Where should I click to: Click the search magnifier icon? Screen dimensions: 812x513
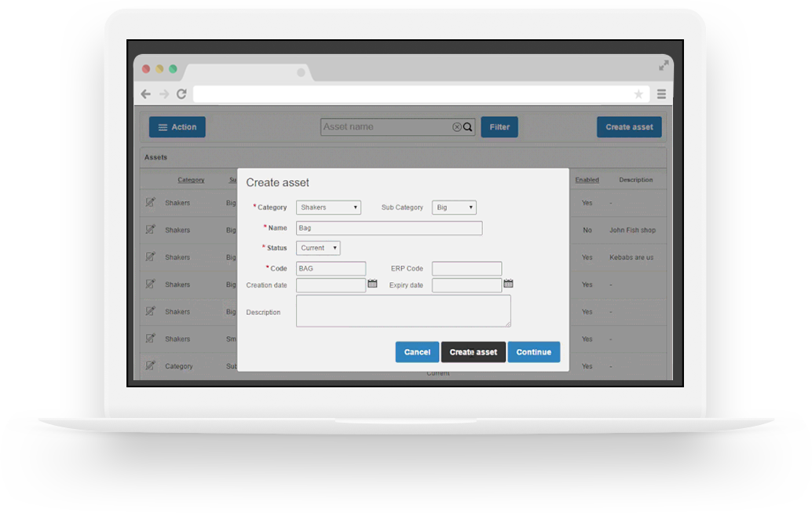point(467,127)
